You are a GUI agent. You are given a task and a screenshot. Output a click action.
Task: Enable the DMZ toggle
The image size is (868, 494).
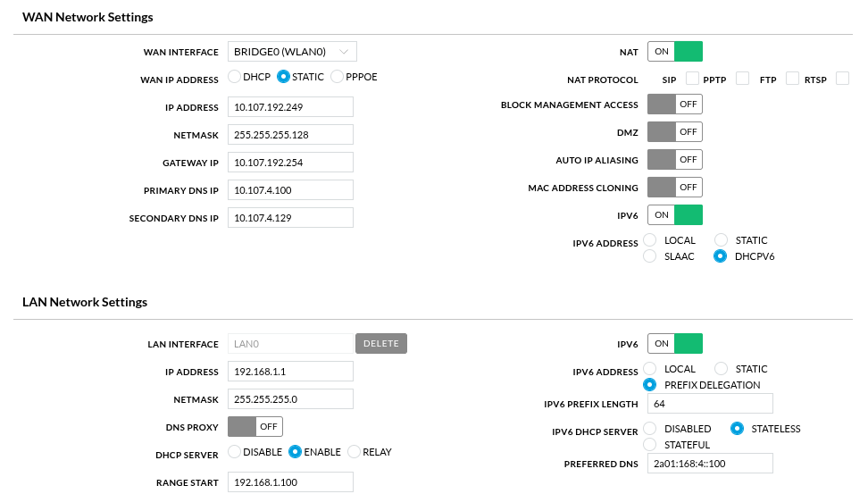674,132
